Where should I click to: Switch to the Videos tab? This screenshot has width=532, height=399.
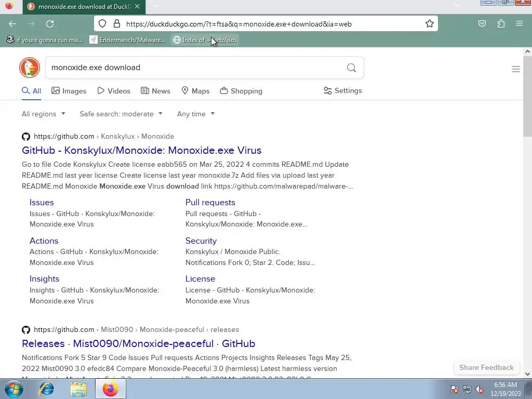[114, 91]
